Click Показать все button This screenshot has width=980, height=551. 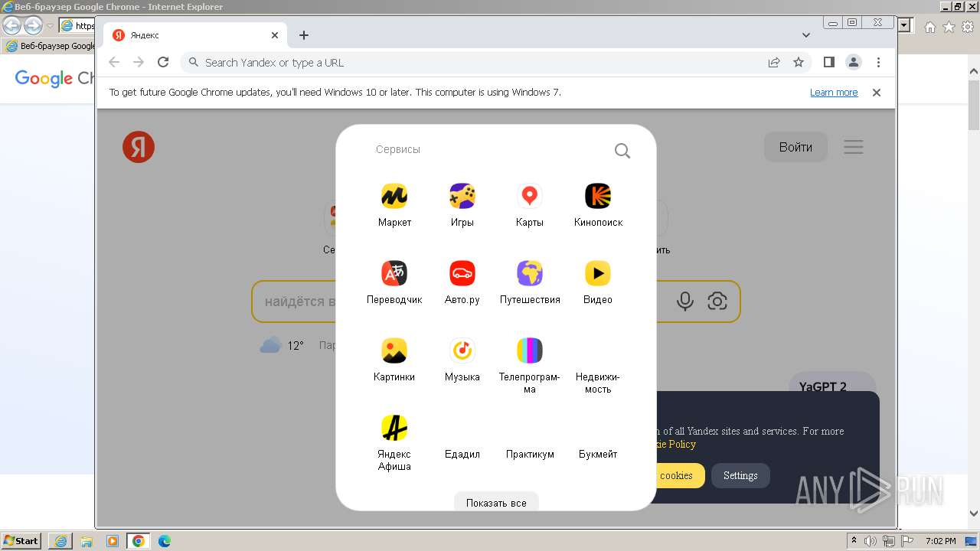point(496,503)
